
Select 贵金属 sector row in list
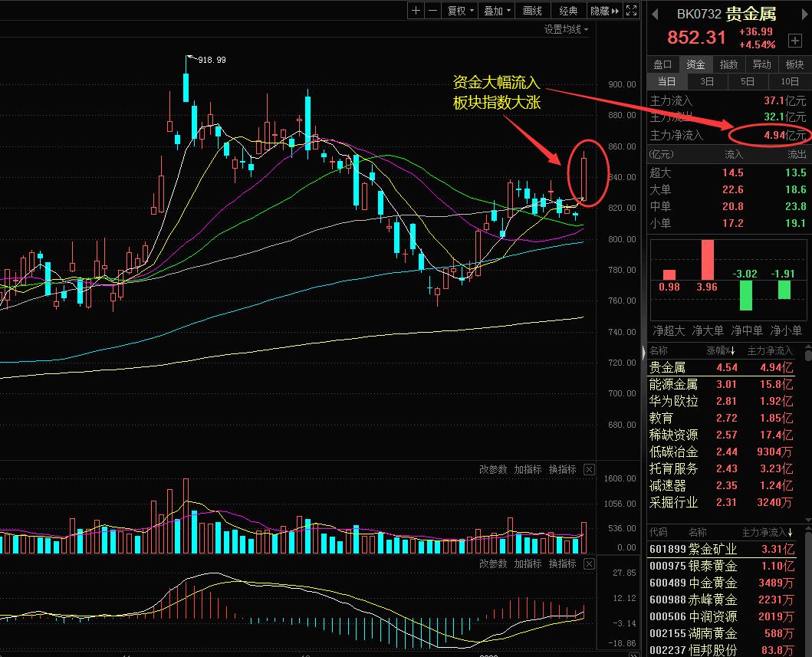(x=722, y=367)
